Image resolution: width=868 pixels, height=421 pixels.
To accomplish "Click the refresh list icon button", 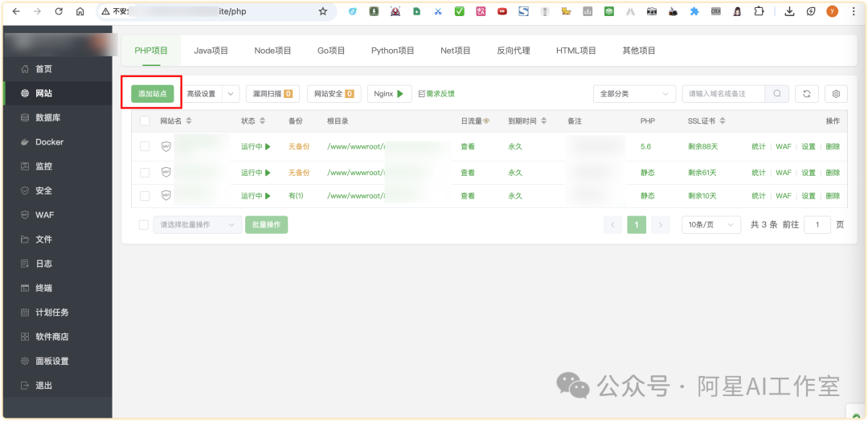I will click(806, 94).
